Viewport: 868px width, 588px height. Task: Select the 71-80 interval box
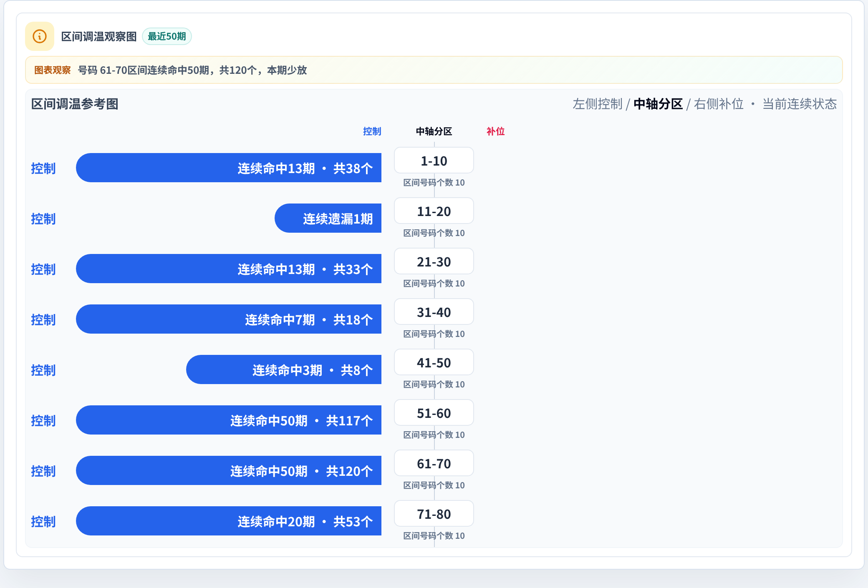click(434, 514)
